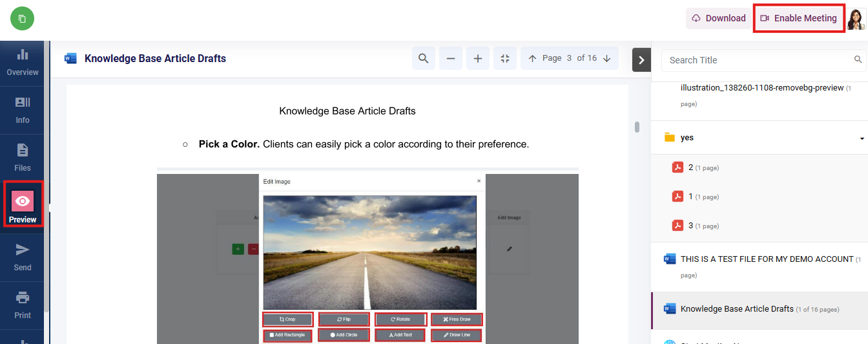Click the Word icon beside document title
868x344 pixels.
(70, 58)
